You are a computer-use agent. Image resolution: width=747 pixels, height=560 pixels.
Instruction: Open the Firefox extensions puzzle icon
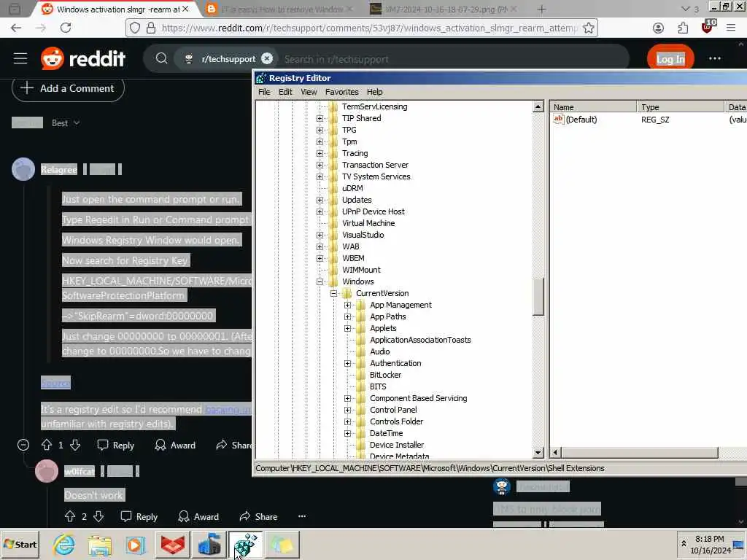pos(683,28)
